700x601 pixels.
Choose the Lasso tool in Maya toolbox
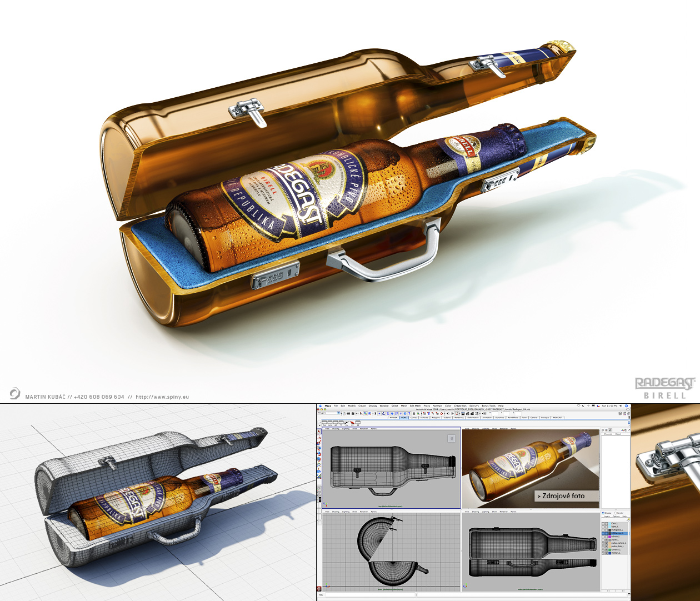[x=319, y=437]
